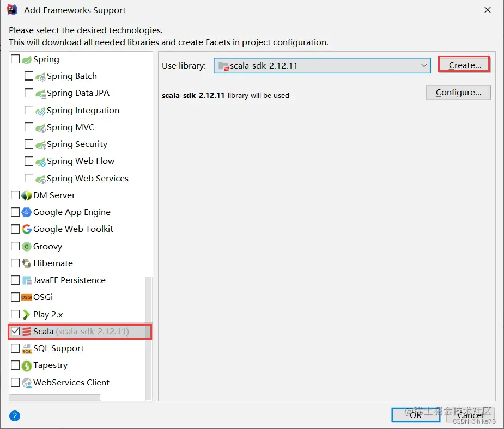This screenshot has height=429, width=504.
Task: Click the Spring Web Services icon
Action: [x=40, y=179]
